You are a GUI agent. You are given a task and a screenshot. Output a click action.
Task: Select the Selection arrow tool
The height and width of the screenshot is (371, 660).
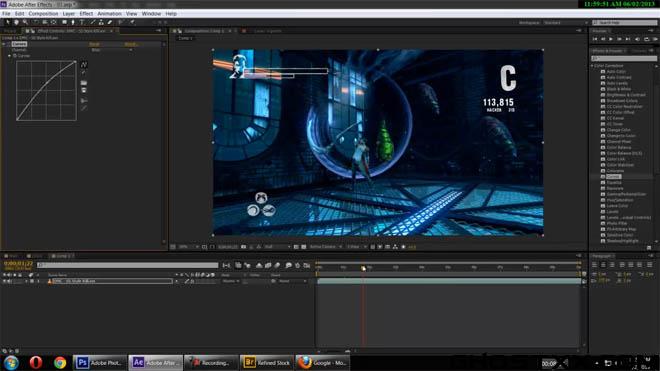point(8,22)
